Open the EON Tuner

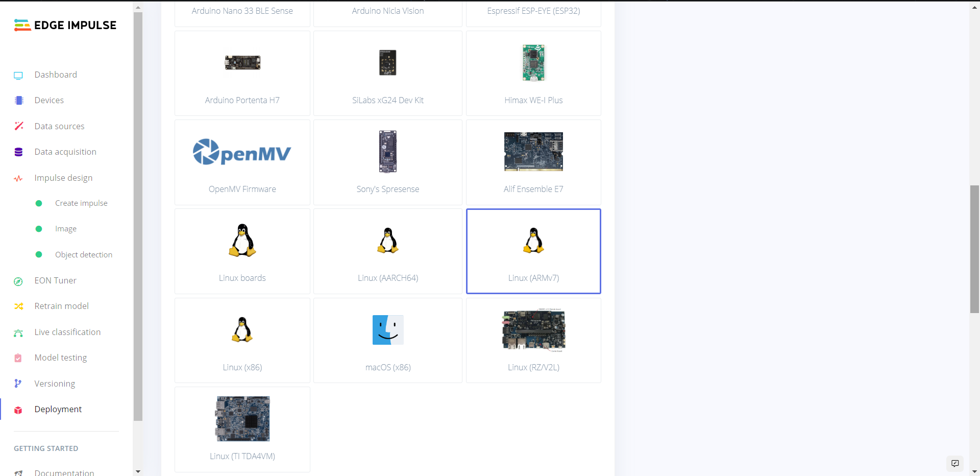coord(18,280)
